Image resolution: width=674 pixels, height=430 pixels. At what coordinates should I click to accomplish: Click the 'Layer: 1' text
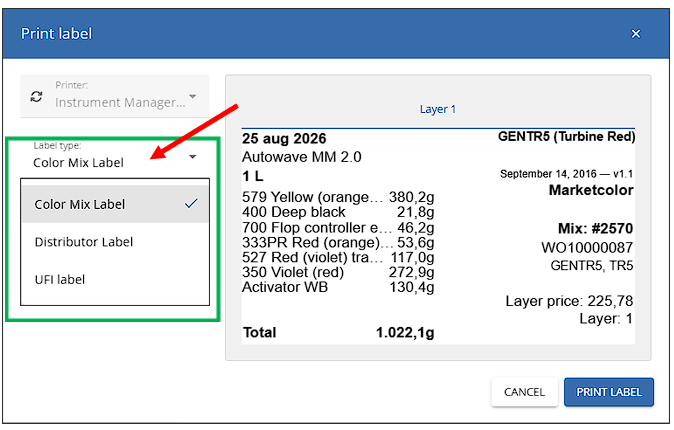(606, 319)
